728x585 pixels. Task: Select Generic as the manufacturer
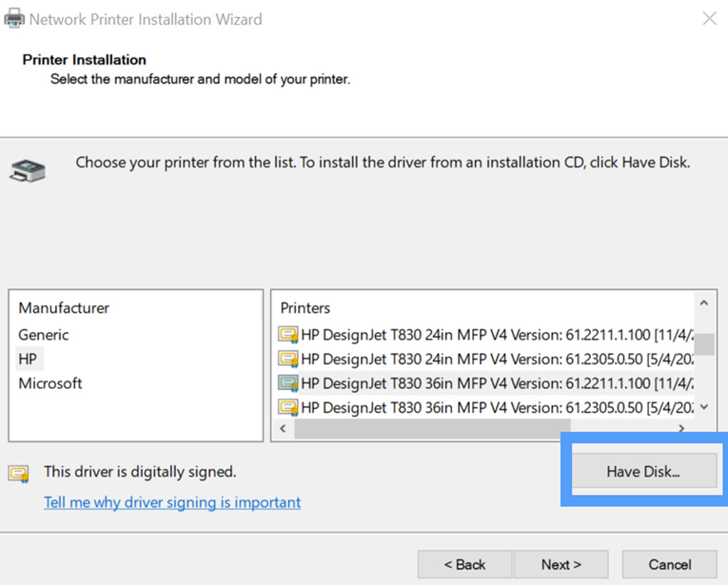click(43, 335)
